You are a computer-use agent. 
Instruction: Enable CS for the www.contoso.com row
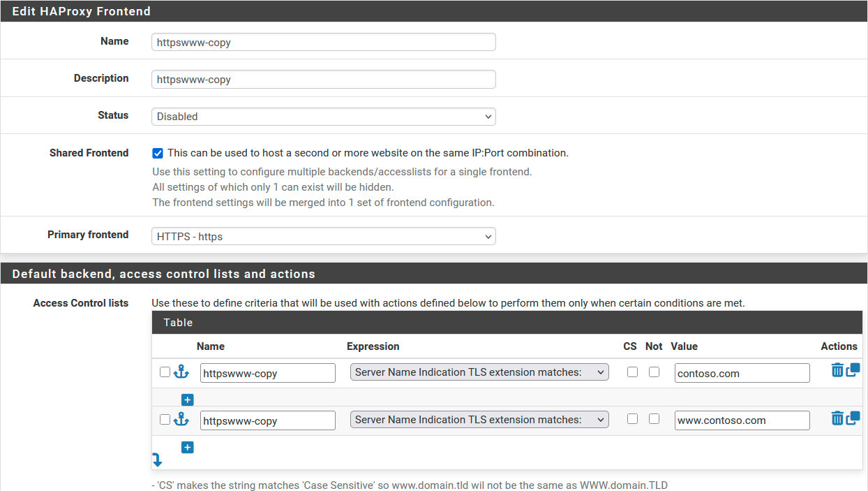(632, 419)
